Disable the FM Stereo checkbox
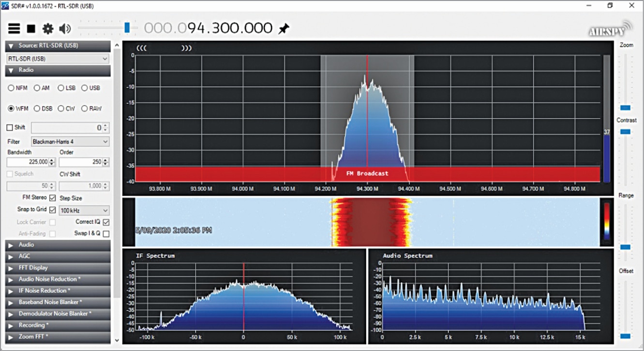This screenshot has height=351, width=644. coord(53,198)
